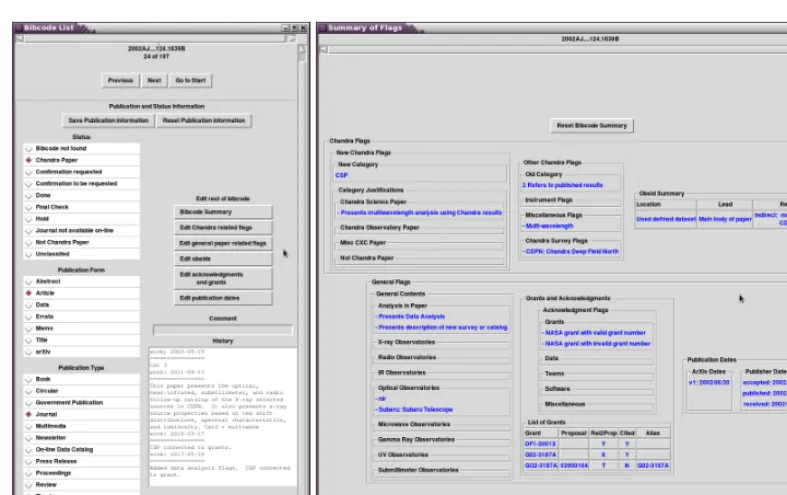
Task: Click the Comment input field
Action: coord(223,330)
